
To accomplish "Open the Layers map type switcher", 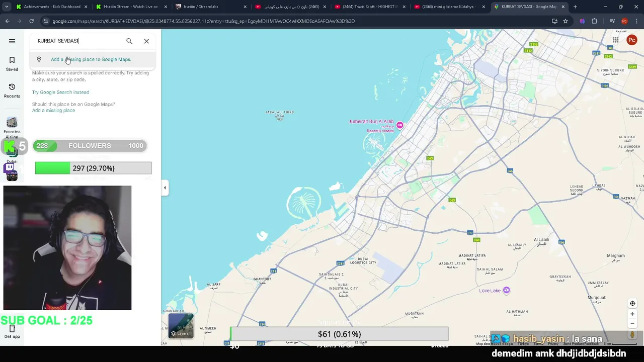I will click(181, 326).
